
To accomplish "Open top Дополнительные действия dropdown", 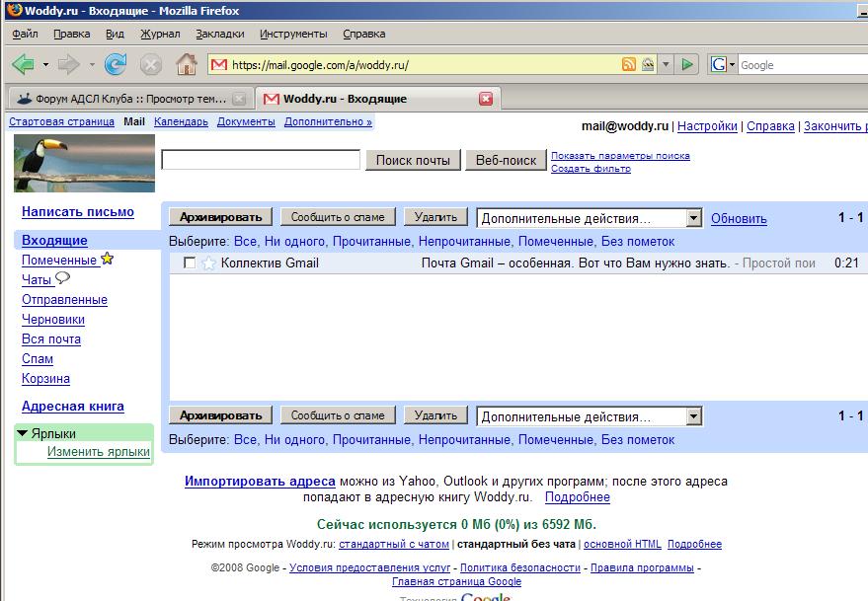I will tap(590, 219).
